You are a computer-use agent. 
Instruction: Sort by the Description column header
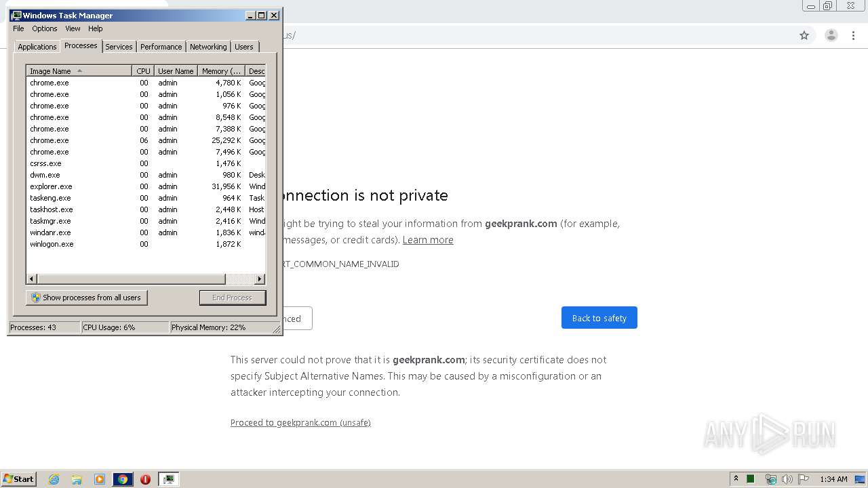pos(256,71)
